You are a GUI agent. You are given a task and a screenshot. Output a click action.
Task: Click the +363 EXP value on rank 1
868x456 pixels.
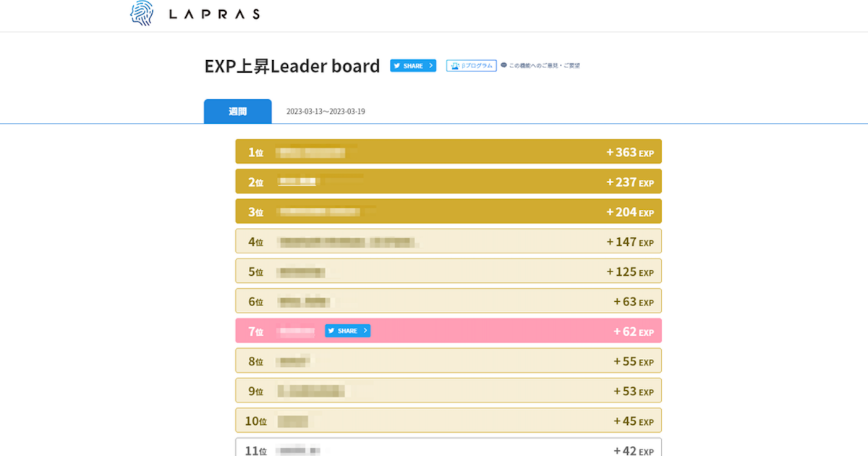(629, 151)
